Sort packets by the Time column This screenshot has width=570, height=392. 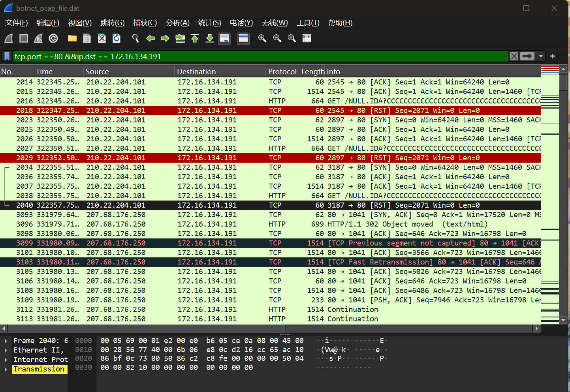[x=59, y=71]
